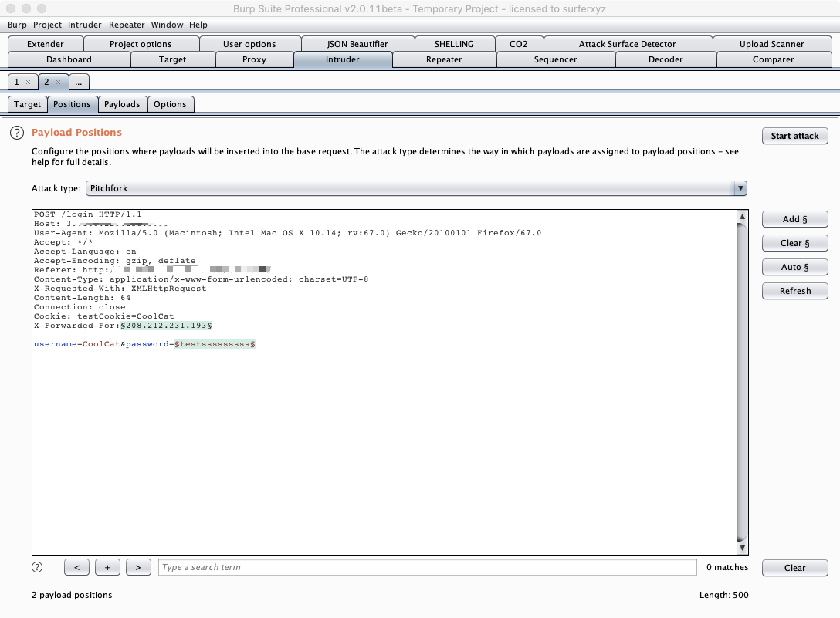
Task: Click Auto § to auto-select payload positions
Action: pyautogui.click(x=794, y=267)
